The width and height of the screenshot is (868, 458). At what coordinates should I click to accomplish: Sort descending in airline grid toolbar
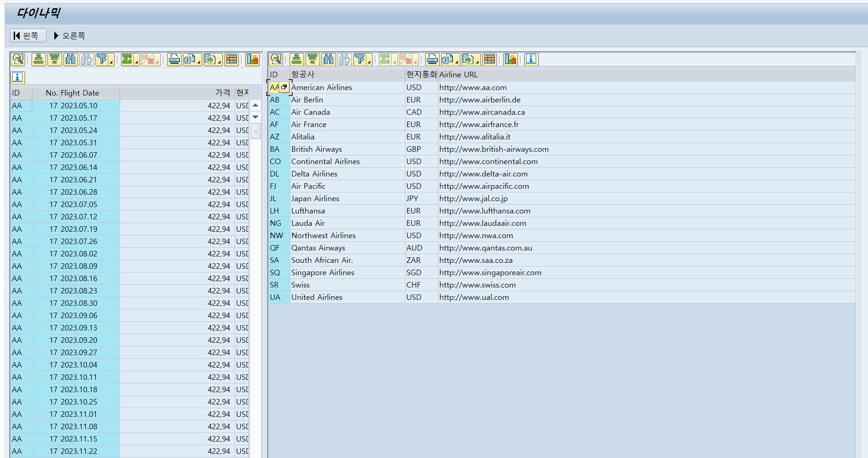313,59
